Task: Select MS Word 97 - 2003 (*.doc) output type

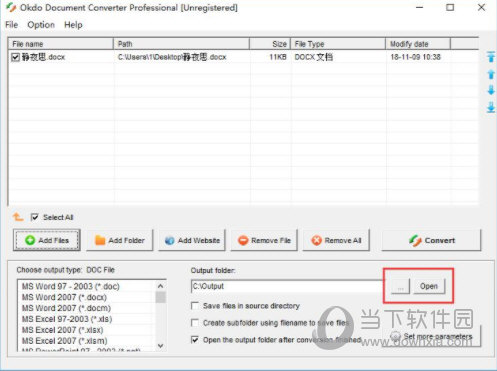Action: coord(71,286)
